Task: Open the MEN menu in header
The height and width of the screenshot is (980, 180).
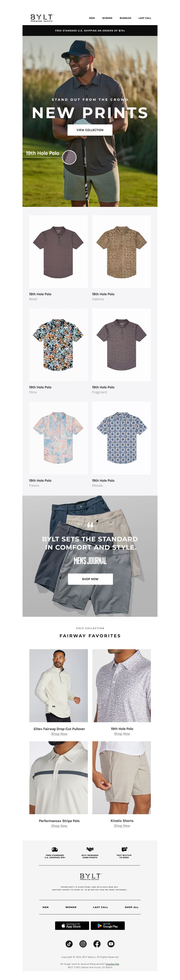Action: tap(92, 18)
